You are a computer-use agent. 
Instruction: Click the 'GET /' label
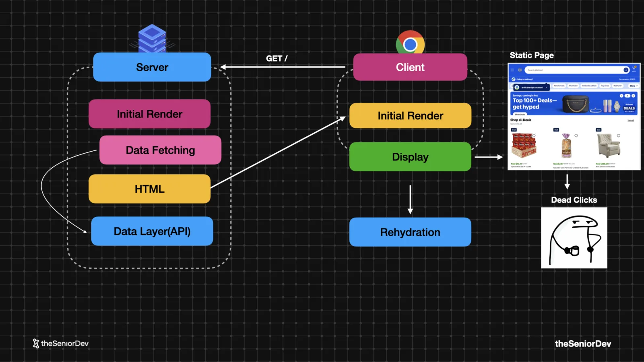pyautogui.click(x=277, y=58)
